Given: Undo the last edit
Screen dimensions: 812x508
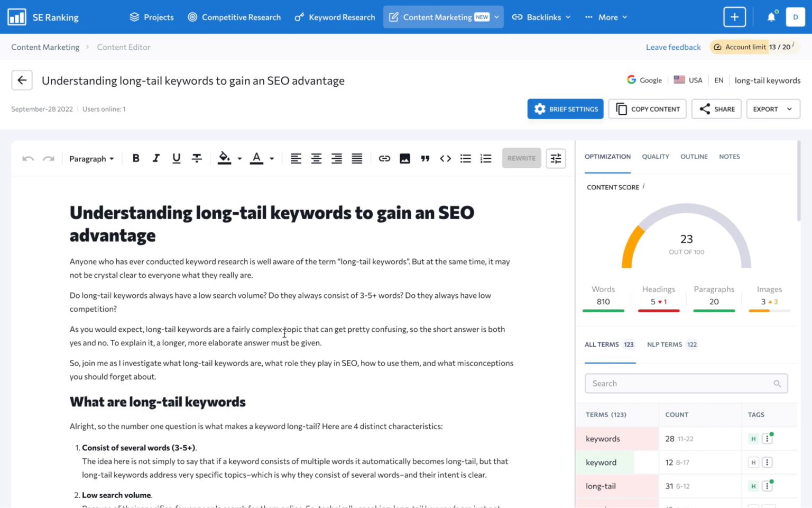Looking at the screenshot, I should pos(28,158).
